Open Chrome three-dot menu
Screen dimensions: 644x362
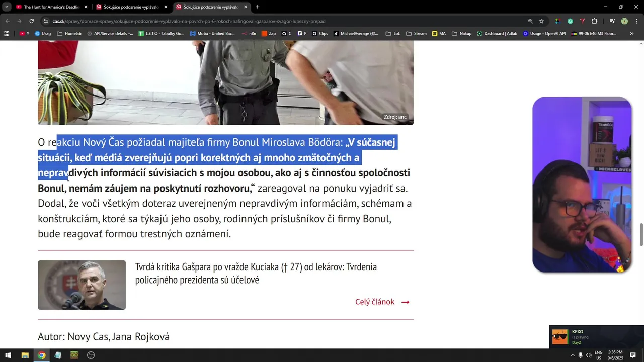[x=636, y=21]
